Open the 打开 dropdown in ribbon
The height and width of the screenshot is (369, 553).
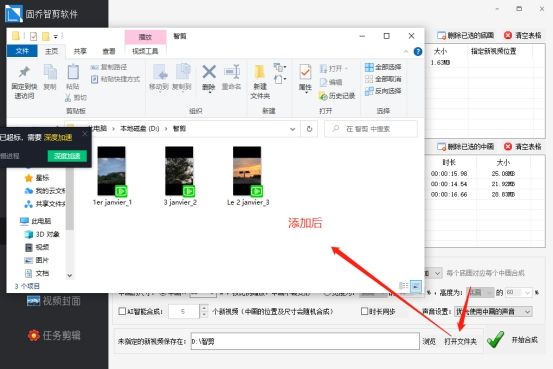pos(334,68)
